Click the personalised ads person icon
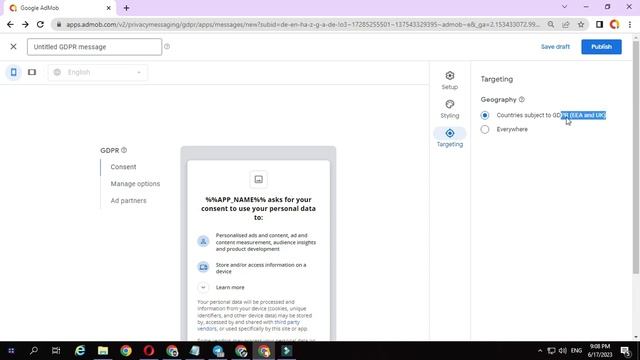640x360 pixels. tap(203, 241)
